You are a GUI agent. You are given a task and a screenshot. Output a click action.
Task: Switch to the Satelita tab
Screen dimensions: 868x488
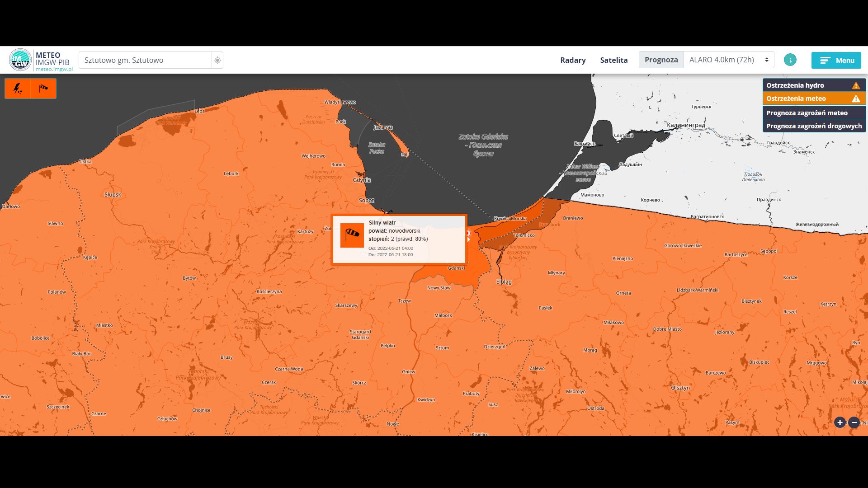pos(613,60)
